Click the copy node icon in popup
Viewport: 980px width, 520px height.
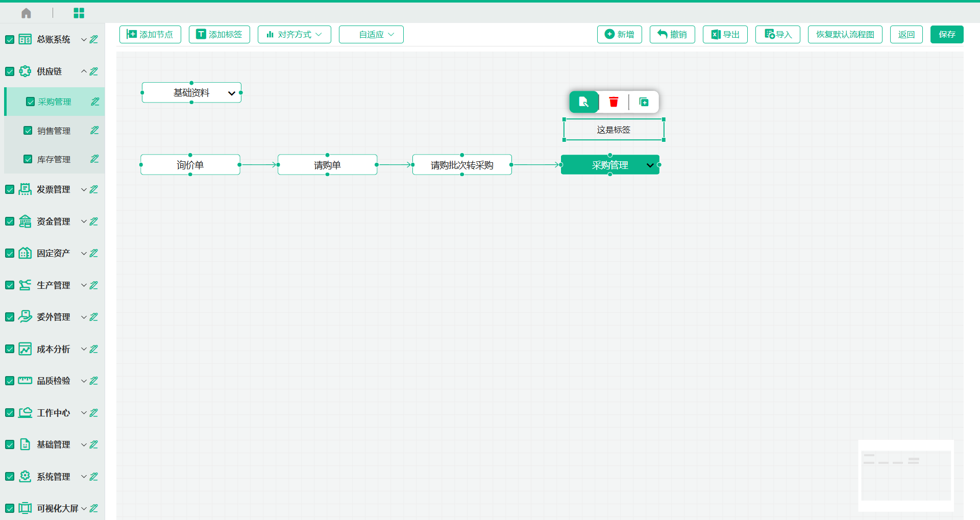[x=644, y=102]
